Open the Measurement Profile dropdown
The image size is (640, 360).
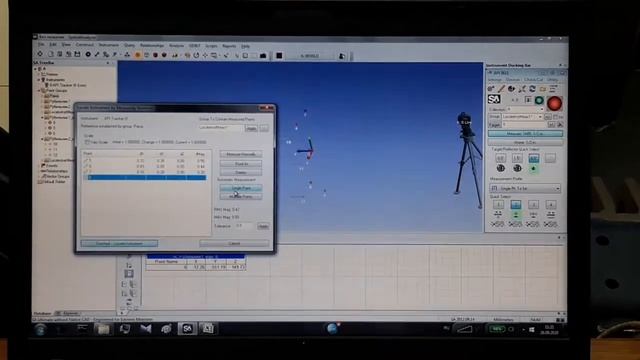(525, 188)
